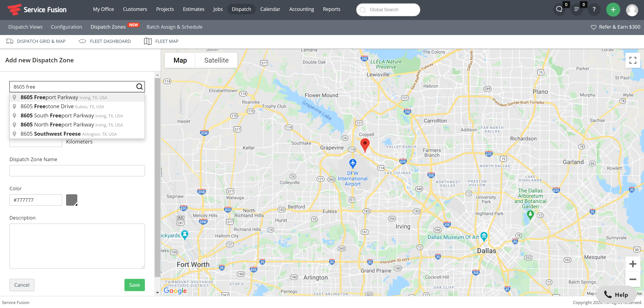This screenshot has width=644, height=308.
Task: Click the Global Search field
Action: [388, 10]
